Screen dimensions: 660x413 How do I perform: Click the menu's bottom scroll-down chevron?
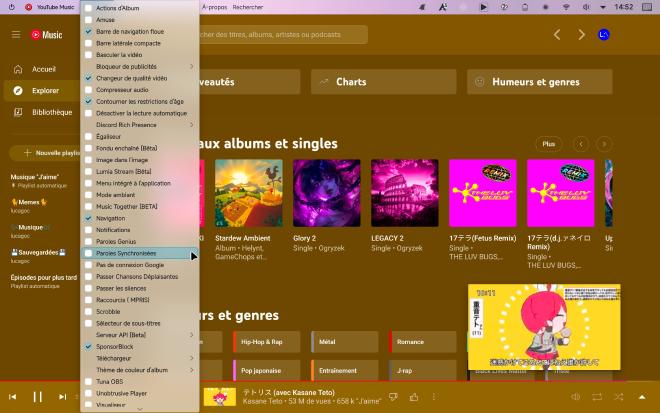coord(140,409)
